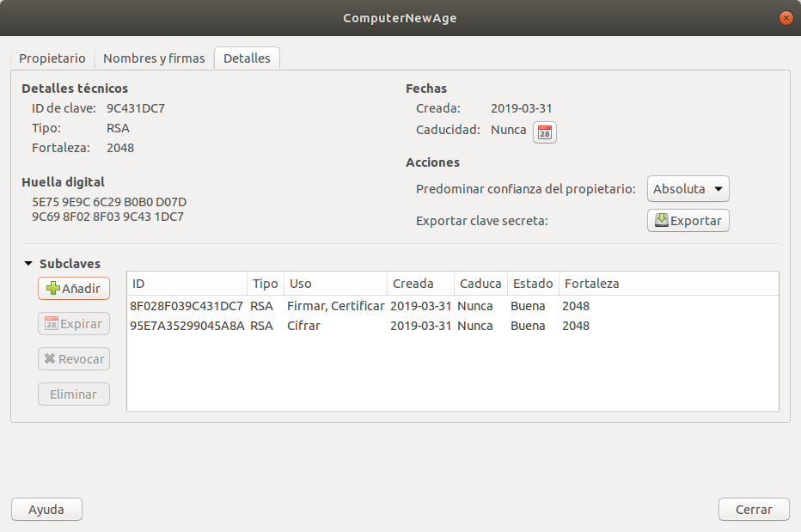
Task: Select subkey 8F028F039C431DC7 row
Action: [x=187, y=306]
